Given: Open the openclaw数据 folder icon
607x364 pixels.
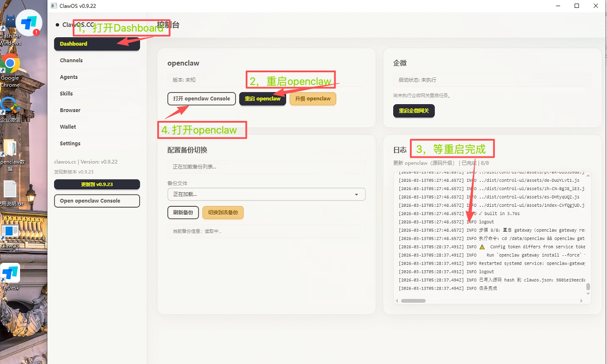Looking at the screenshot, I should coord(10,149).
